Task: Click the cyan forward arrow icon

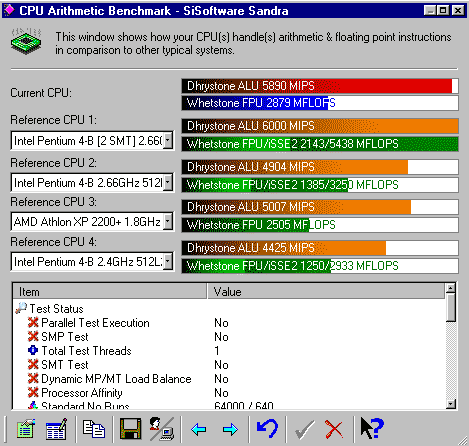Action: coord(230,429)
